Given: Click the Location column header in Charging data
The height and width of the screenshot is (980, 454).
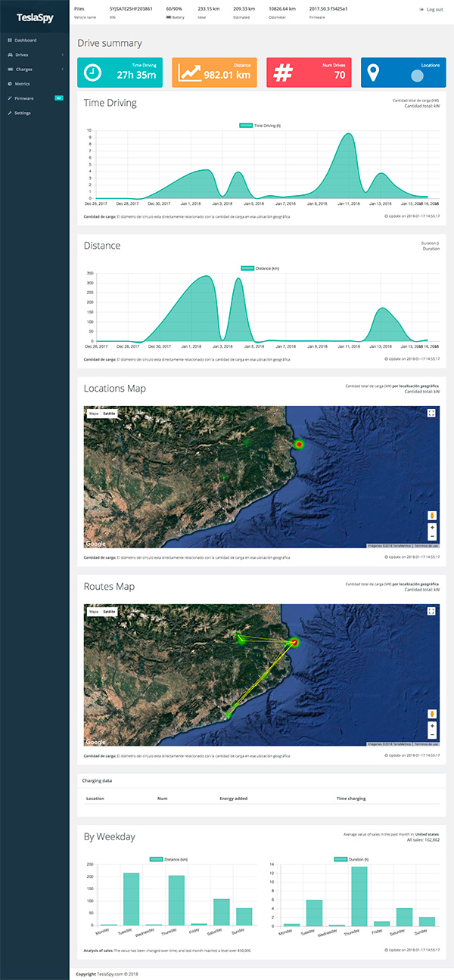Looking at the screenshot, I should tap(95, 798).
